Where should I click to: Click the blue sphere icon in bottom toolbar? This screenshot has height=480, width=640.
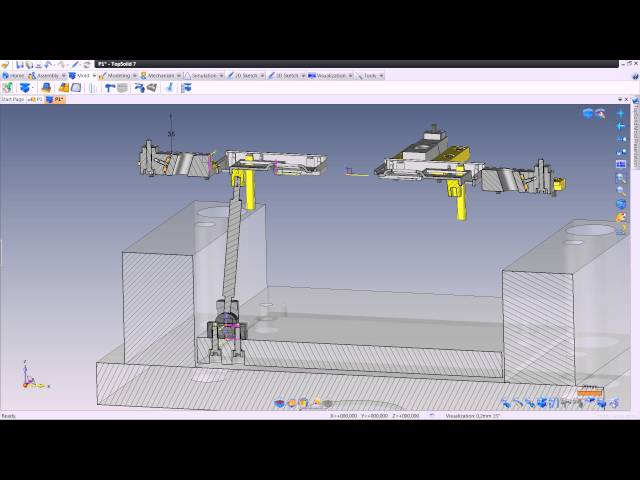(x=281, y=404)
